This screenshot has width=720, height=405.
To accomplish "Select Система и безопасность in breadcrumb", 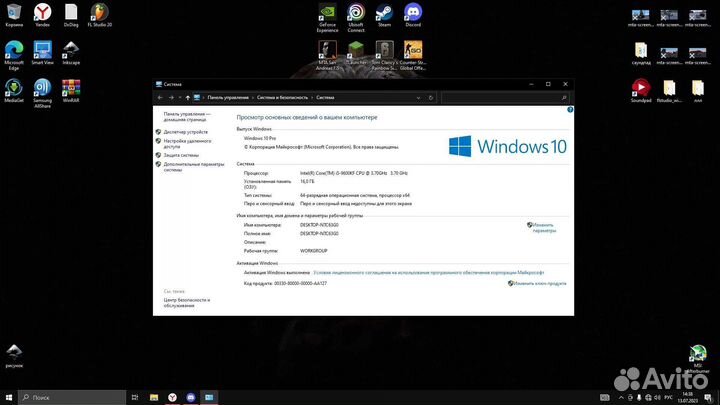I will pyautogui.click(x=283, y=97).
